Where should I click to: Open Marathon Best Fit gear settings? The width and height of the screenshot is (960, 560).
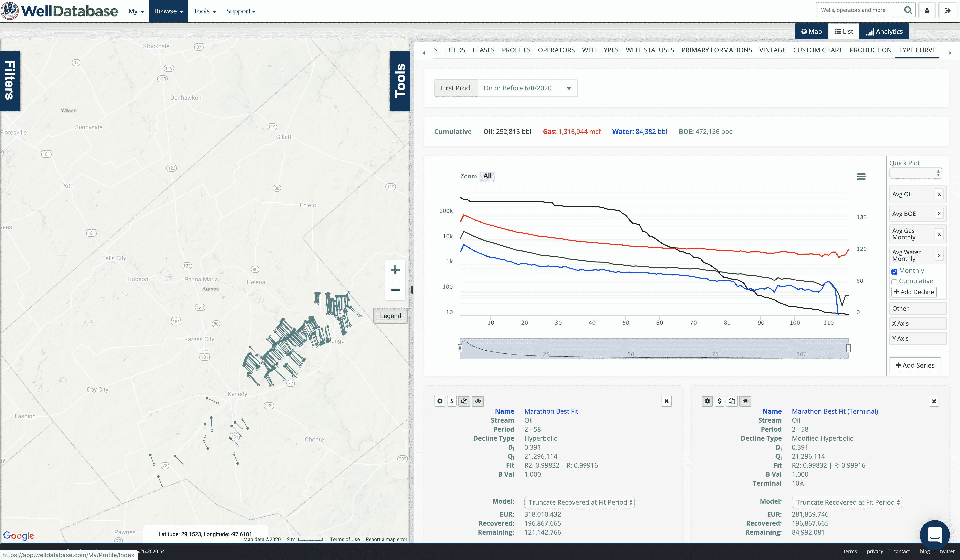click(x=440, y=401)
